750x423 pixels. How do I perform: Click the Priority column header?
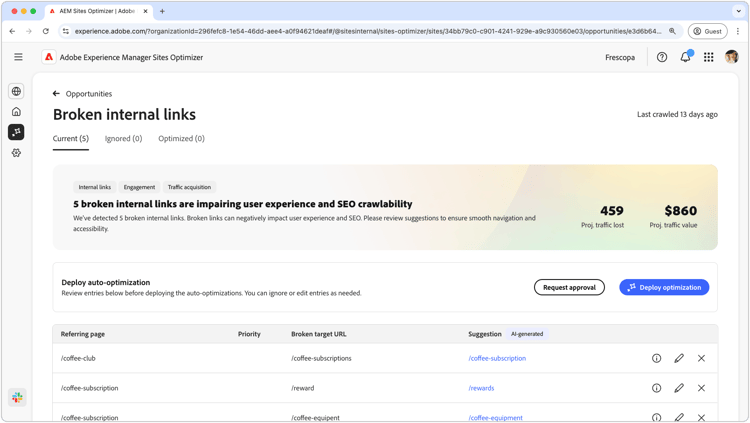click(x=249, y=334)
